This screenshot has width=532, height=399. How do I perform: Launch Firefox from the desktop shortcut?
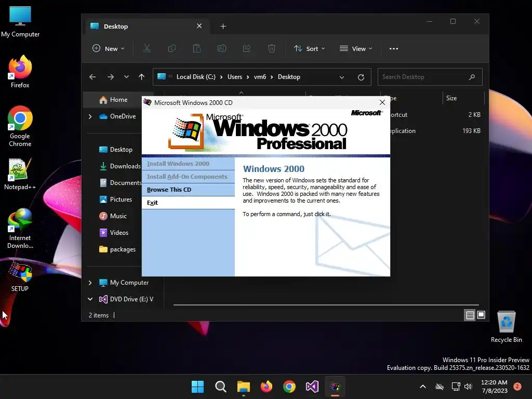(20, 72)
